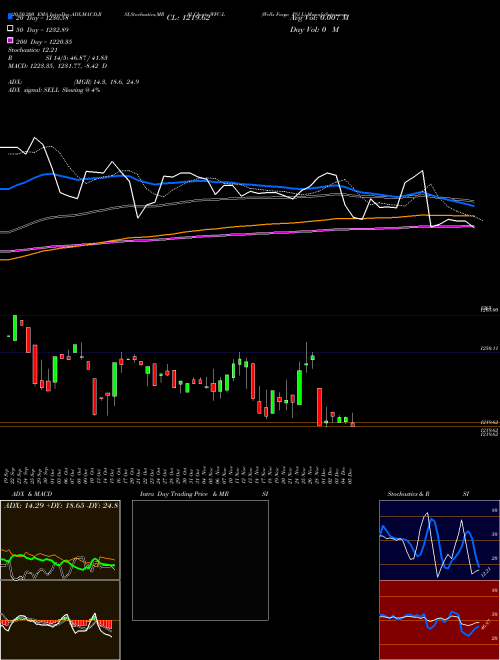
Task: Click the blue 20 Day legend swatch
Action: [10, 18]
